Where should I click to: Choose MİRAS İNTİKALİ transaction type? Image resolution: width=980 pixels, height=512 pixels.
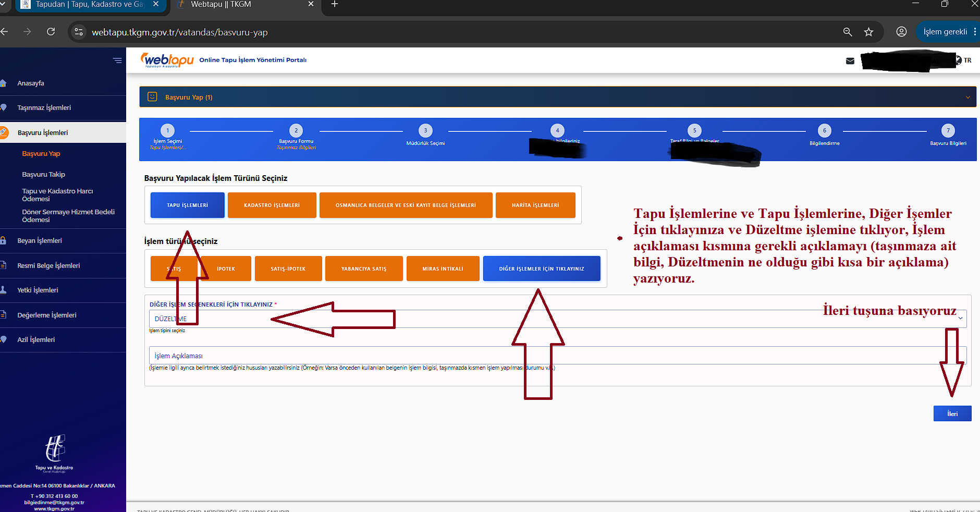pyautogui.click(x=443, y=269)
